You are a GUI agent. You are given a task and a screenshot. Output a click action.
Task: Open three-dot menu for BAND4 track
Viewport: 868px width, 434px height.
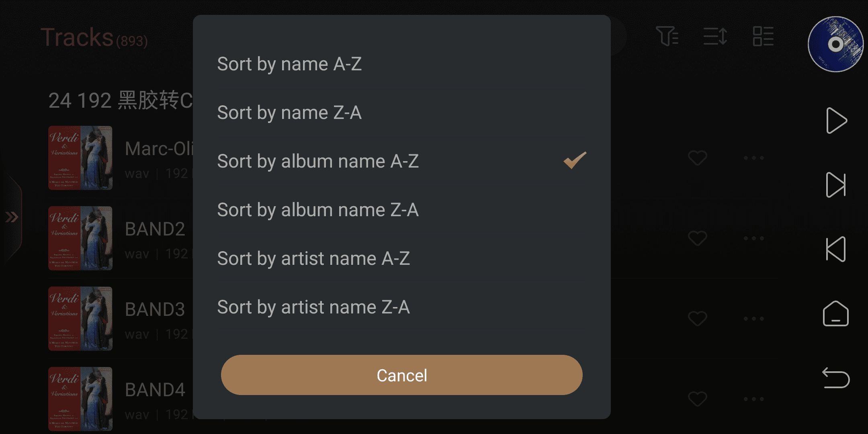click(x=753, y=399)
